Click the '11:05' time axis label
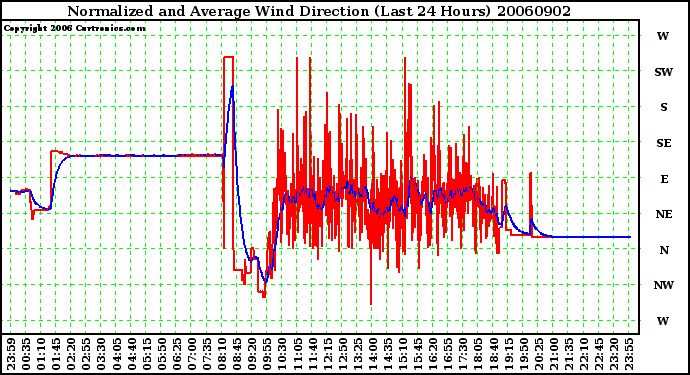Image resolution: width=690 pixels, height=375 pixels. pos(297,354)
